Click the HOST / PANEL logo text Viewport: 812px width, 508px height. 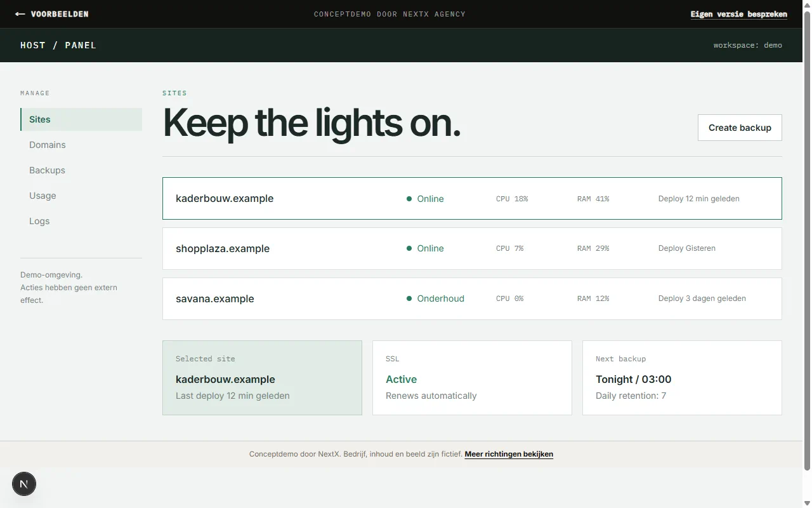coord(58,45)
